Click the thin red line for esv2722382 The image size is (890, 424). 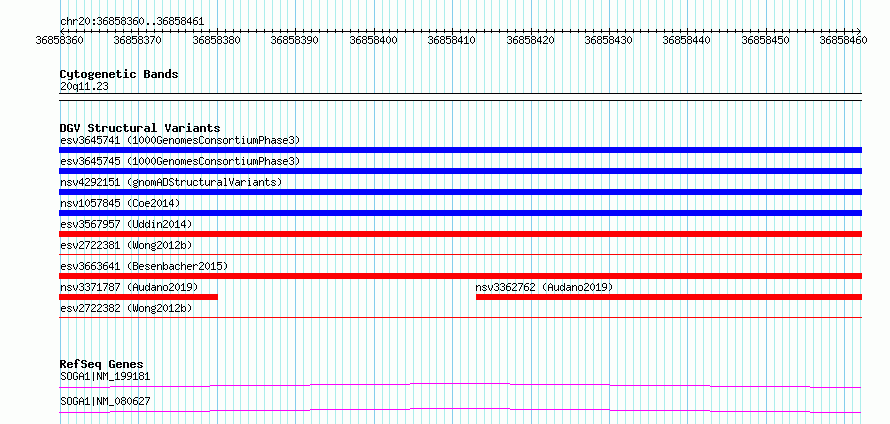460,318
